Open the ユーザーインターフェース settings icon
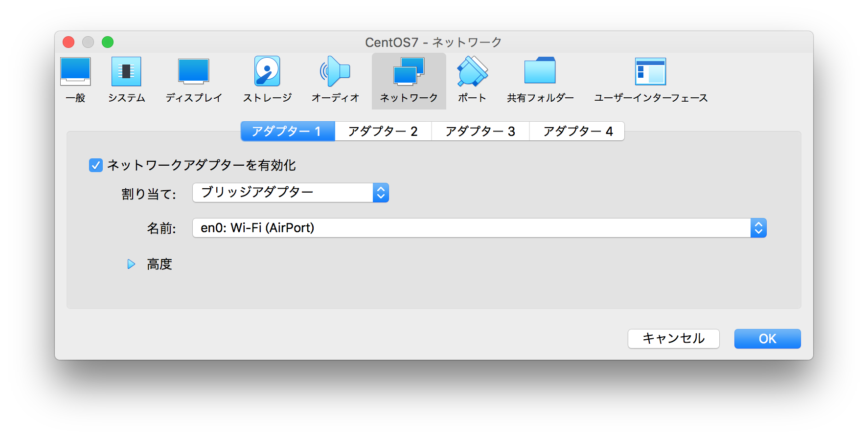This screenshot has width=868, height=438. 651,80
